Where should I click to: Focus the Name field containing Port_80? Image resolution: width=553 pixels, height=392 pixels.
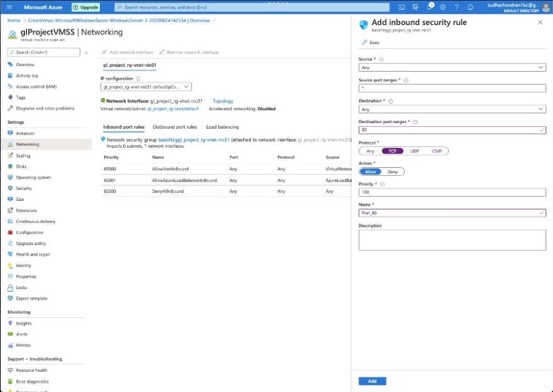[452, 213]
